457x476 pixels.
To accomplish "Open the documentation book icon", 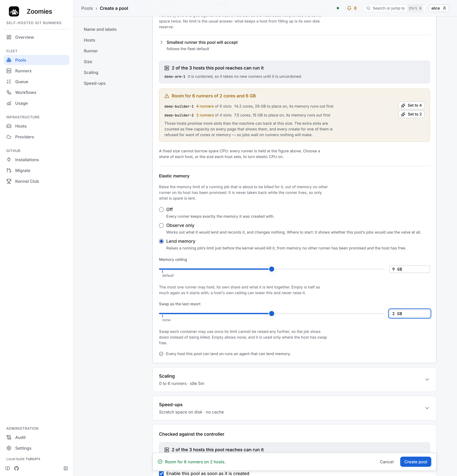I will pos(8,468).
